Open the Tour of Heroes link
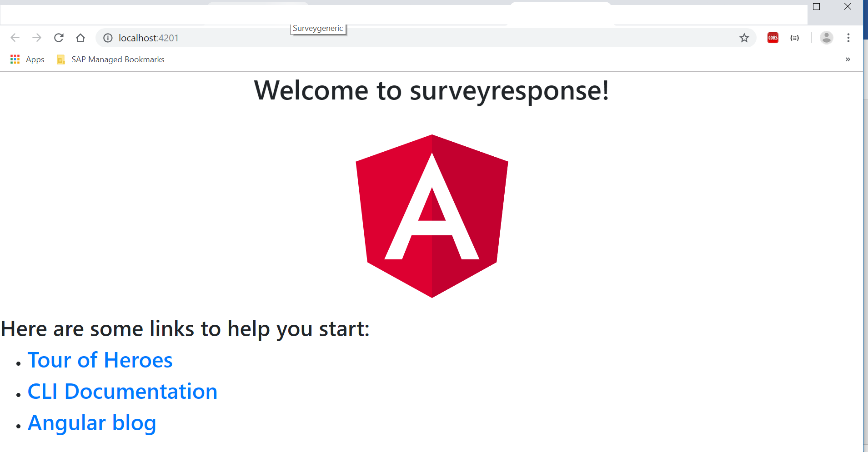This screenshot has width=868, height=452. point(100,360)
